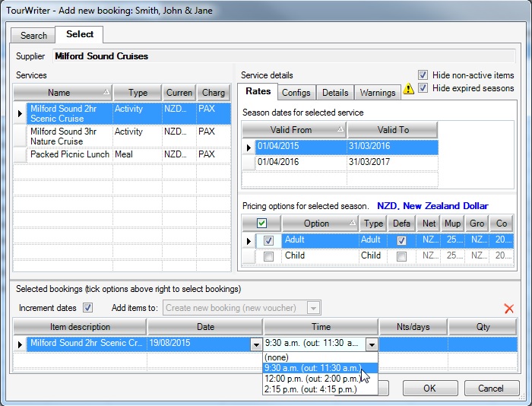Screen dimensions: 532x406
Task: Toggle Hide non-active items checkbox
Action: click(x=423, y=75)
